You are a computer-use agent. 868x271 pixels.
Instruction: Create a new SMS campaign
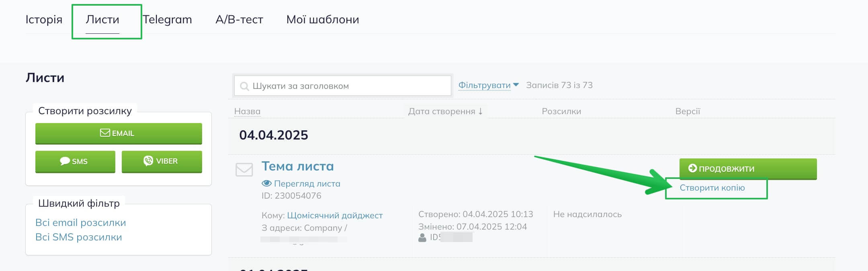tap(75, 162)
